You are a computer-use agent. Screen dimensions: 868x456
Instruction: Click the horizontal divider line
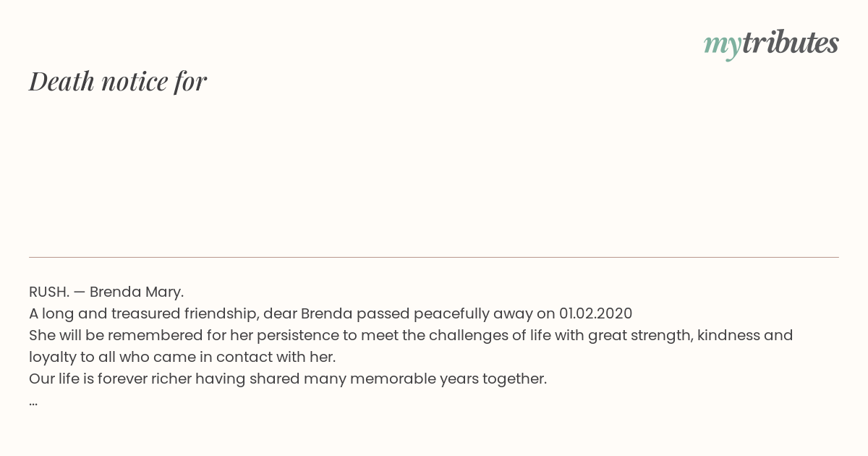[x=434, y=257]
